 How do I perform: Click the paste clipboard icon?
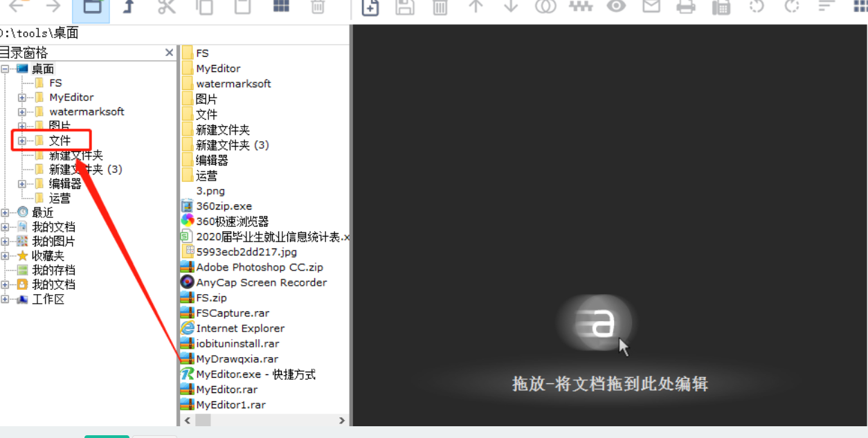click(x=242, y=6)
